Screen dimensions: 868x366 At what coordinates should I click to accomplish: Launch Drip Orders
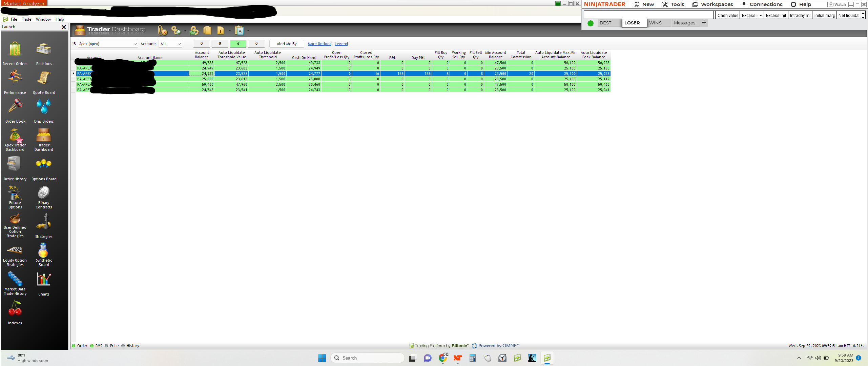(x=44, y=111)
